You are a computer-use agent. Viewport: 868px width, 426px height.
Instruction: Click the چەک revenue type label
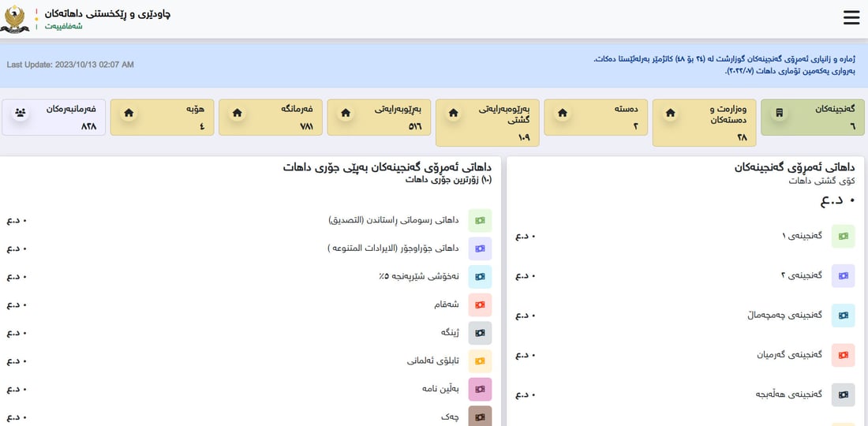[451, 417]
